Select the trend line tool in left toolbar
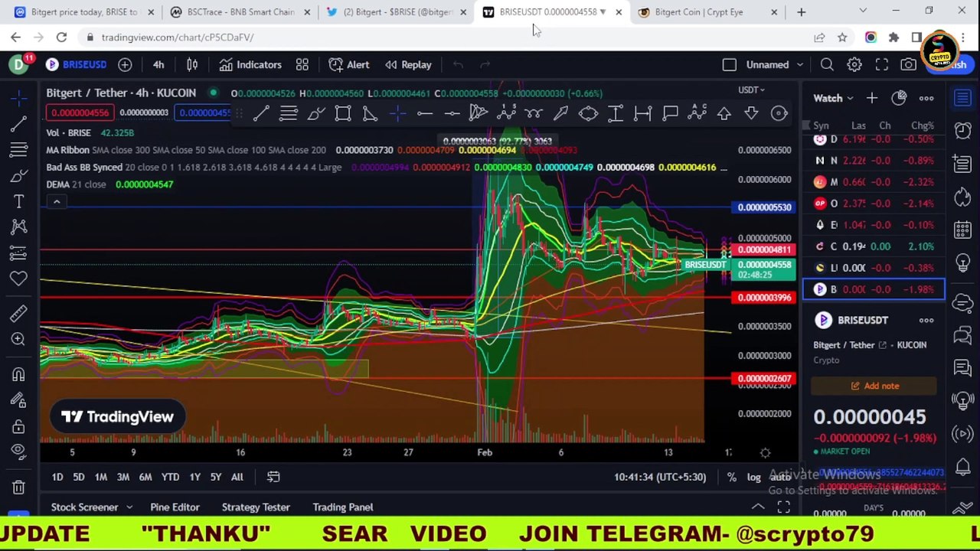Screen dimensions: 980x551 [x=19, y=122]
